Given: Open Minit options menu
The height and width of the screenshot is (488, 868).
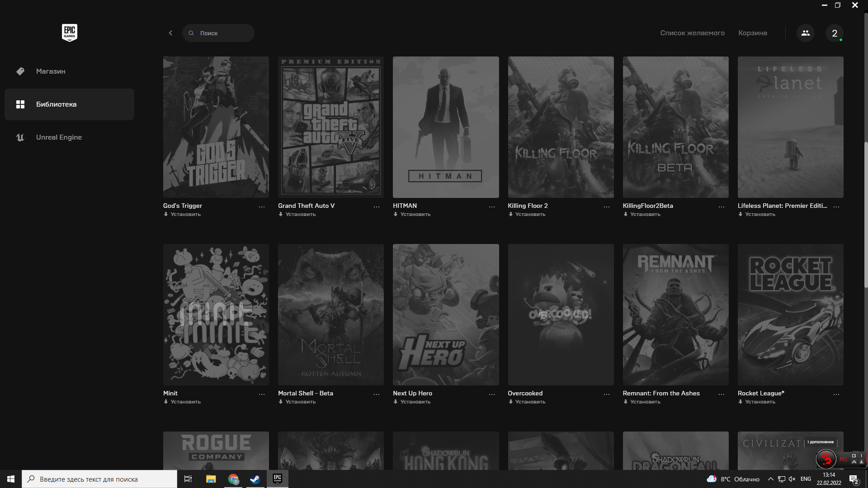Looking at the screenshot, I should [x=262, y=394].
